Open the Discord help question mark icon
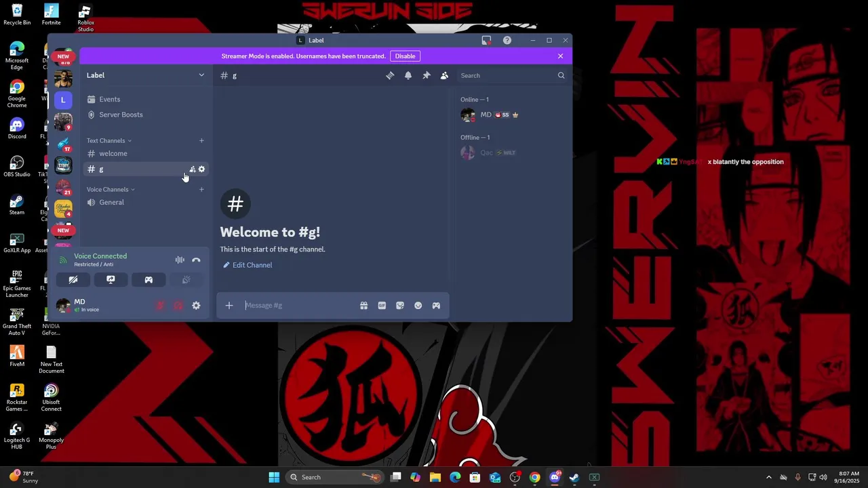Screen dimensions: 868x488 point(507,41)
